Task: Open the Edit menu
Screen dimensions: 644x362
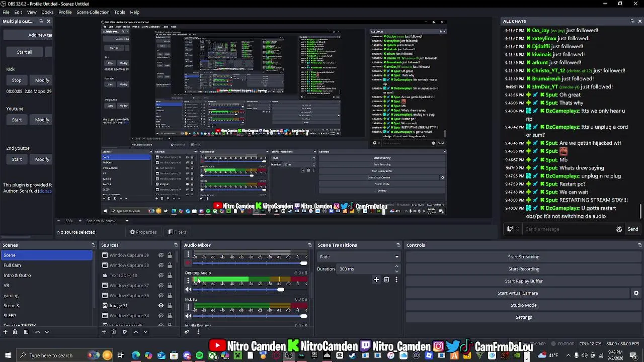Action: (18, 12)
